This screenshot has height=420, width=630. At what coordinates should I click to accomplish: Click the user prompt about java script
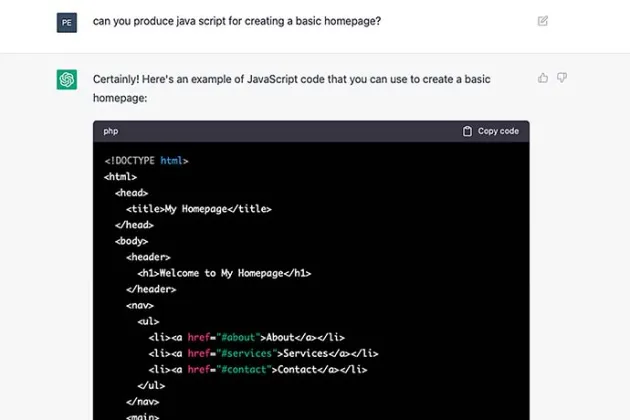(237, 21)
